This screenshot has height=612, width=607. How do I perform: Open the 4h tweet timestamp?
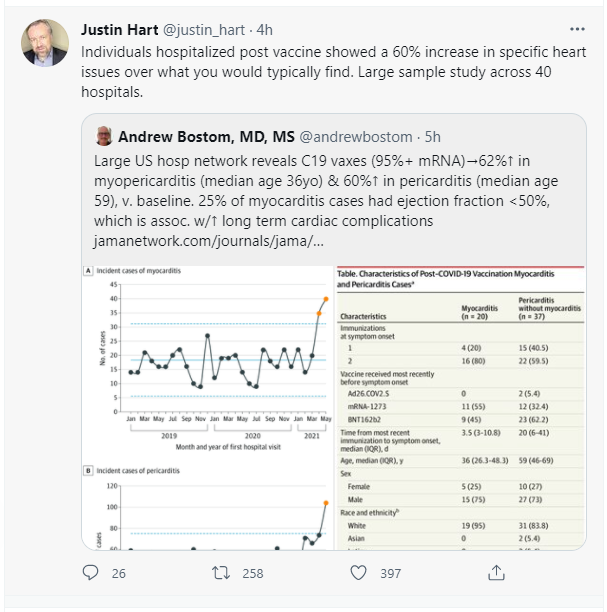(264, 30)
